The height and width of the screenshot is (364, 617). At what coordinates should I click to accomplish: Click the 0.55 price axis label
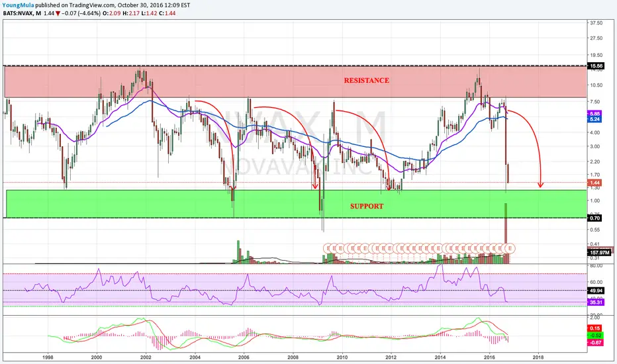(595, 230)
